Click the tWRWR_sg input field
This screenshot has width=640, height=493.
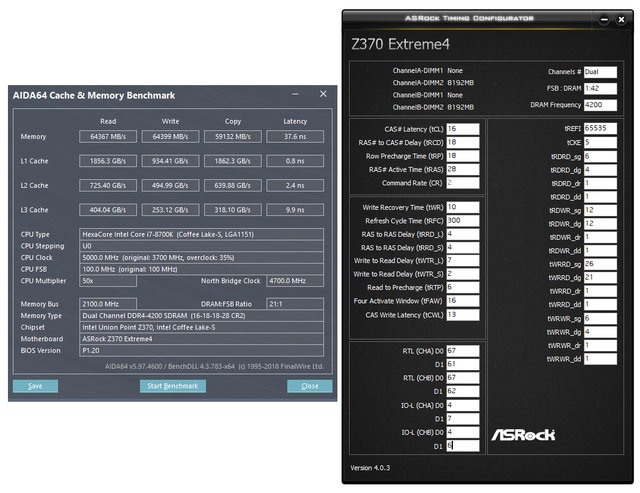click(x=600, y=318)
